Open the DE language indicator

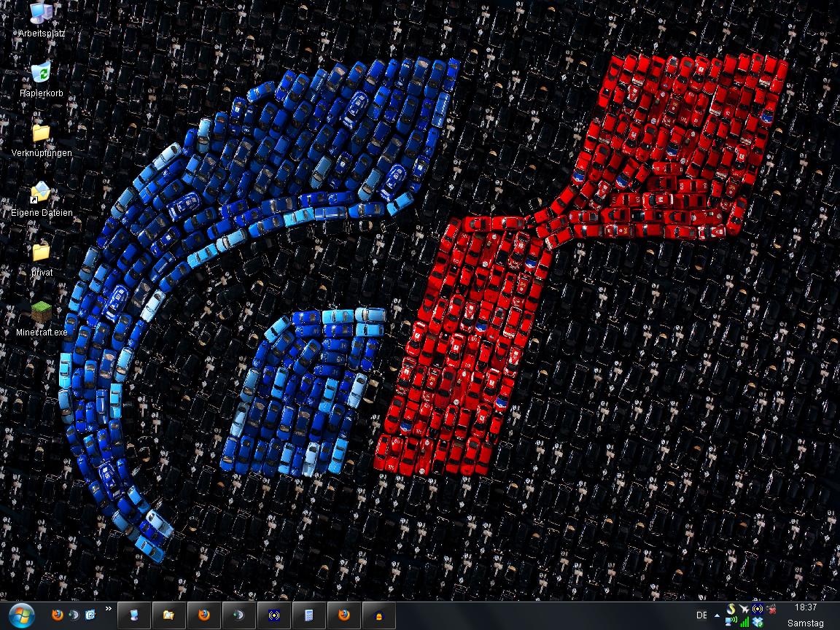tap(701, 615)
